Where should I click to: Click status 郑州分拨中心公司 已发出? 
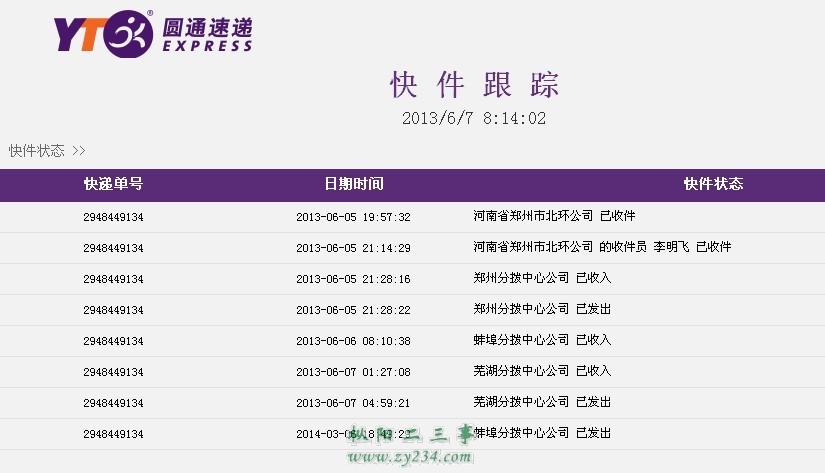point(542,309)
